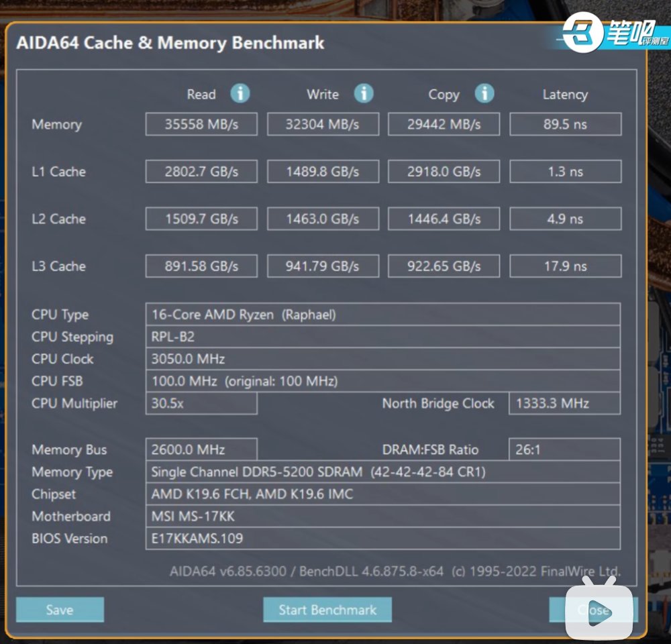671x644 pixels.
Task: Click Motherboard value MSI MS-17KK
Action: pyautogui.click(x=383, y=516)
